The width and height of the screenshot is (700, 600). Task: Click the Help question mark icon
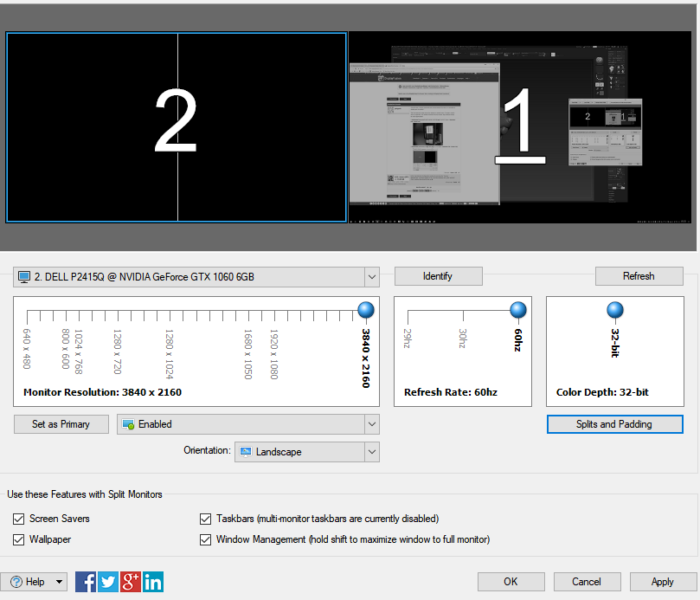tap(15, 582)
